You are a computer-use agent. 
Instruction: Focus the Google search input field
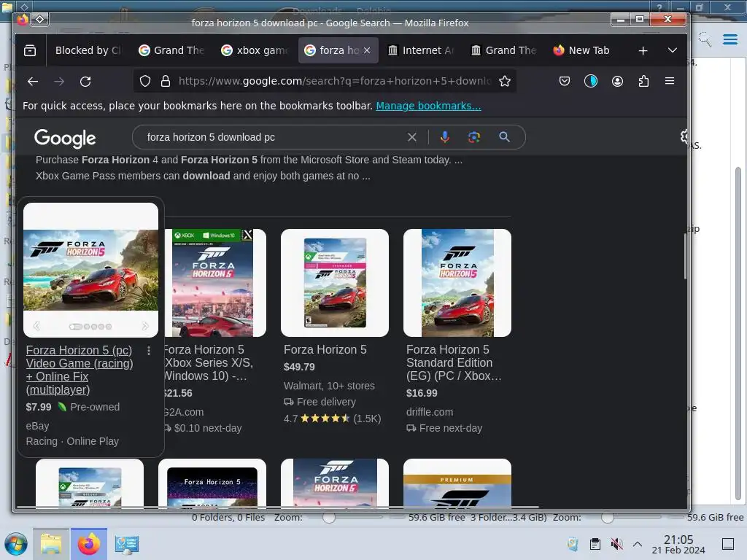274,137
